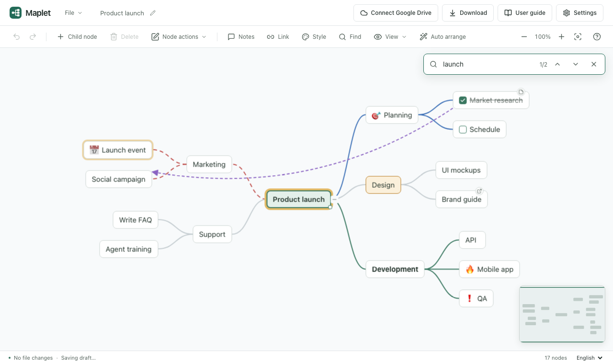
Task: Open the Style palette
Action: click(314, 37)
